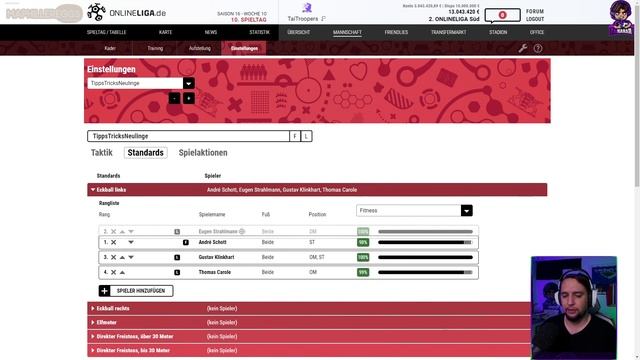This screenshot has height=360, width=640.
Task: Move Thomas Carole up in rank
Action: pos(122,272)
